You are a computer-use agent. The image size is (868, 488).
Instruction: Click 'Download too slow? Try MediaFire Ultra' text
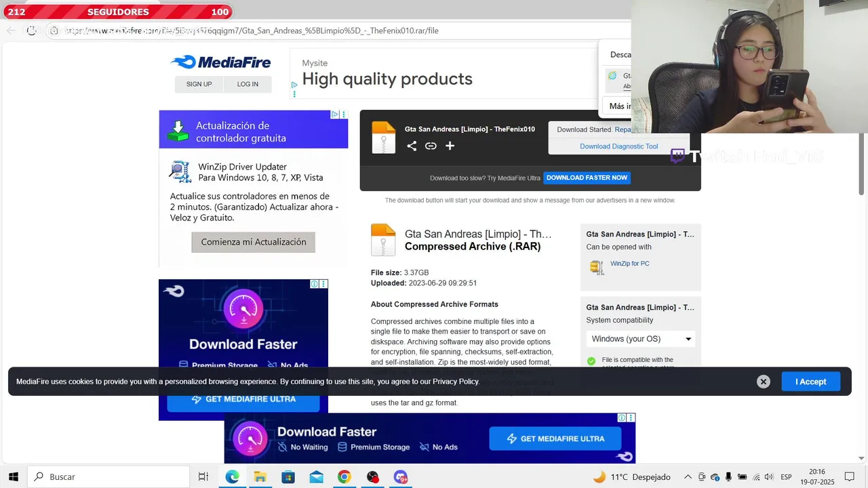[485, 178]
